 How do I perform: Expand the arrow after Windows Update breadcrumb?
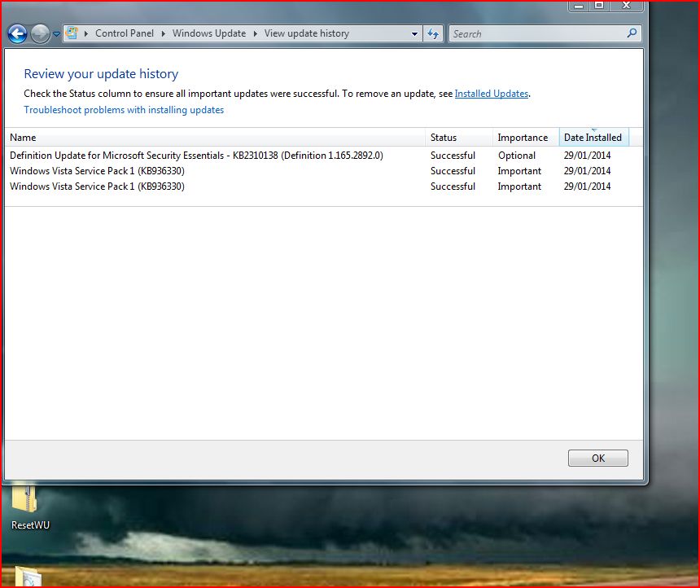point(256,33)
